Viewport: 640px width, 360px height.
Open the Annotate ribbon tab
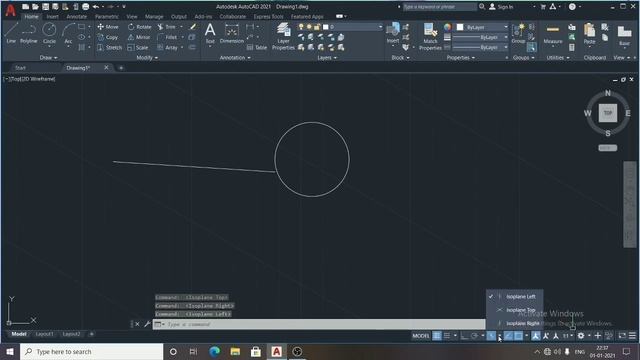[x=76, y=17]
